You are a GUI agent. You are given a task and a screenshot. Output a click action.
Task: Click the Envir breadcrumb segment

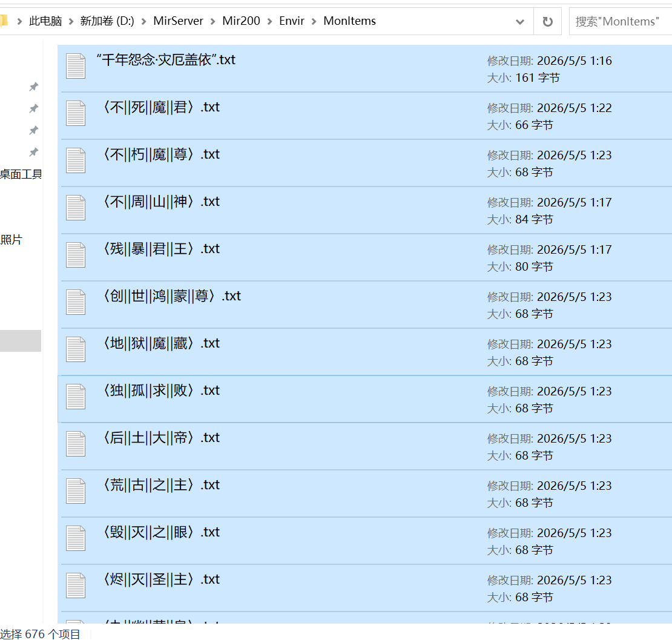coord(292,21)
